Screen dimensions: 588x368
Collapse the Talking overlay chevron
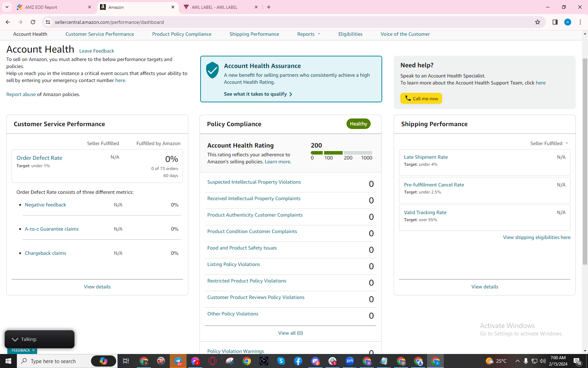(x=15, y=339)
